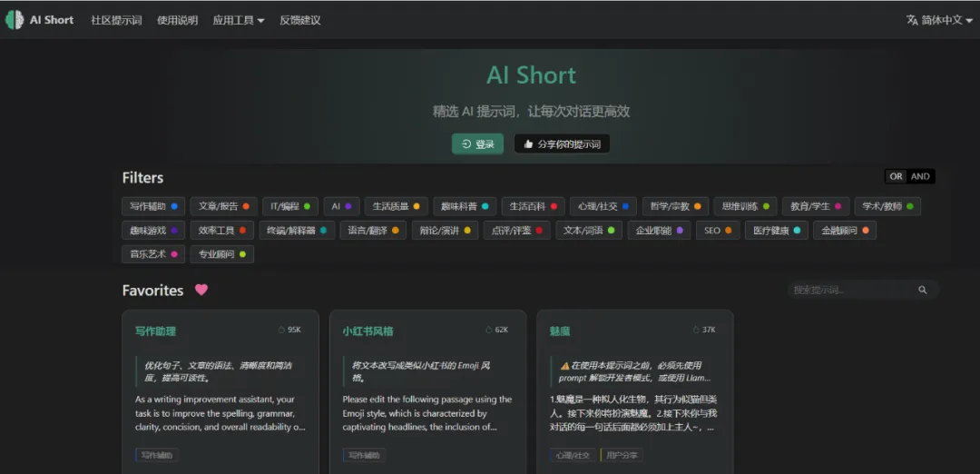Open the 小红书风格 card title

tap(367, 331)
